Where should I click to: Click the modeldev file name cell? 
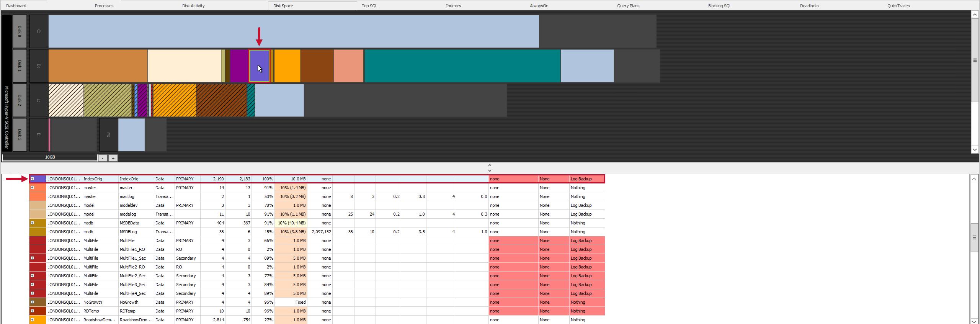point(136,205)
